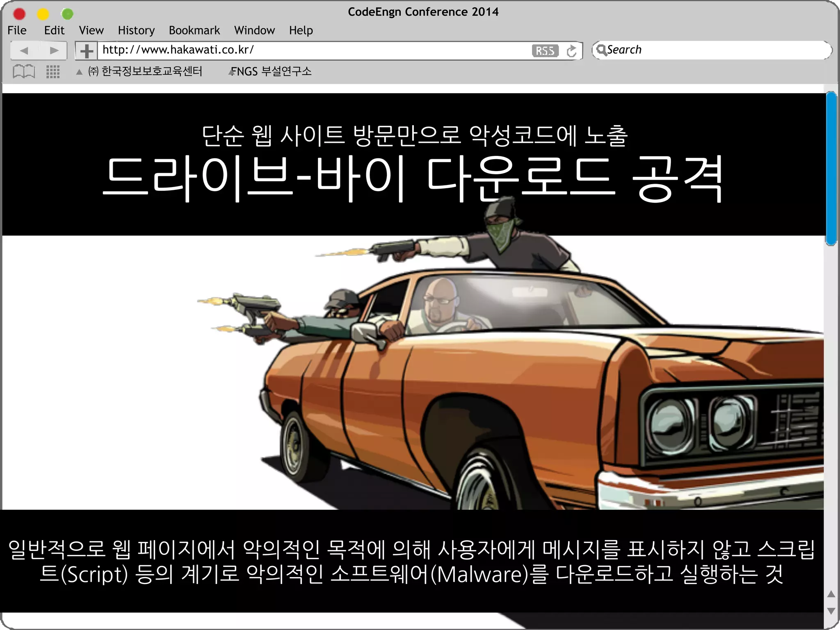Click the browser back arrow button
840x630 pixels.
(x=24, y=50)
